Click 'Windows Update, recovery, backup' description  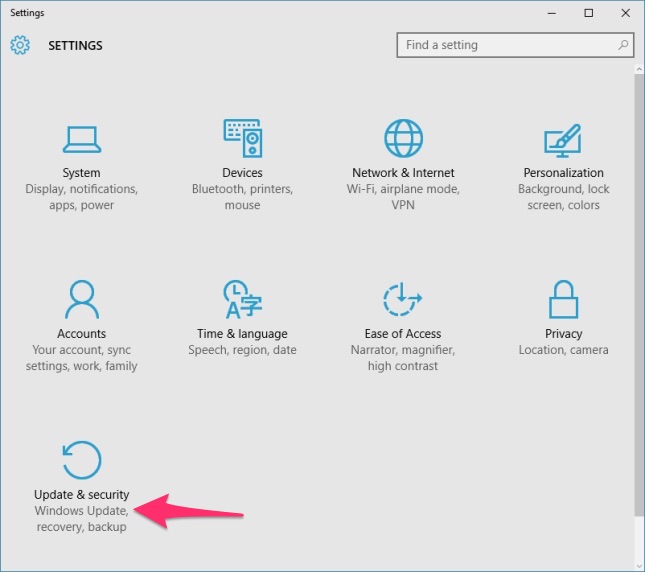pyautogui.click(x=81, y=518)
